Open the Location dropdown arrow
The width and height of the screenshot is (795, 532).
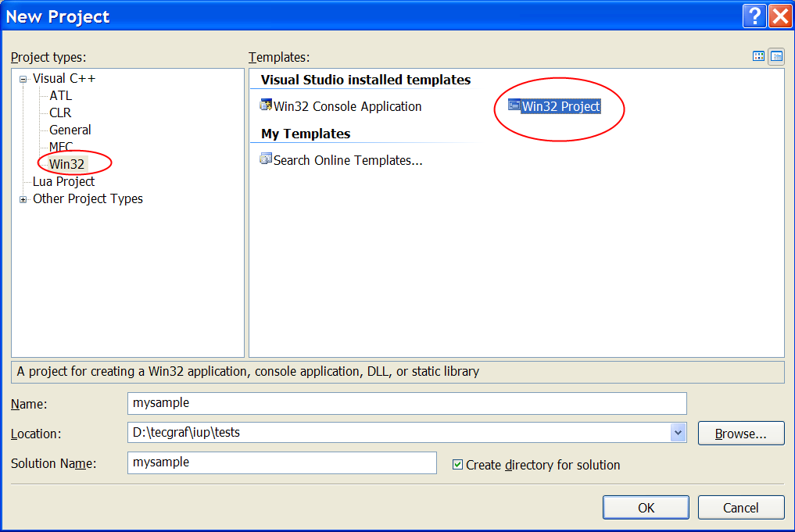point(678,433)
